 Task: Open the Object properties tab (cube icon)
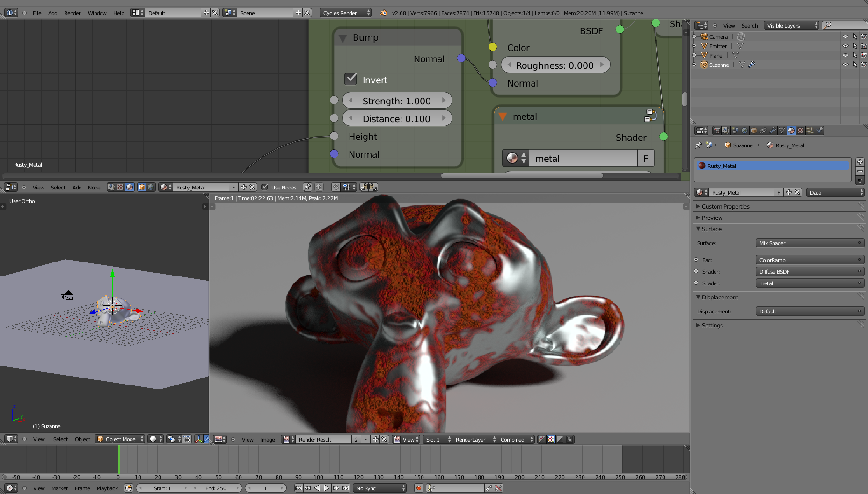[754, 131]
